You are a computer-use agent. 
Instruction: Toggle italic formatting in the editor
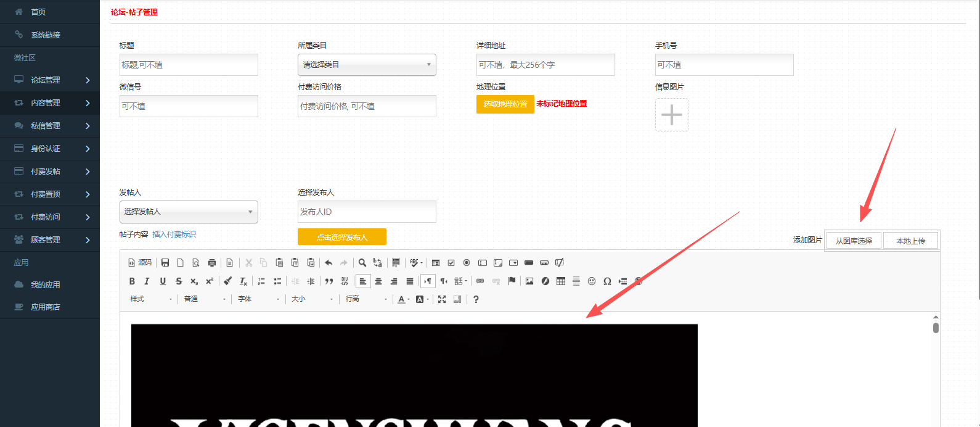(147, 281)
